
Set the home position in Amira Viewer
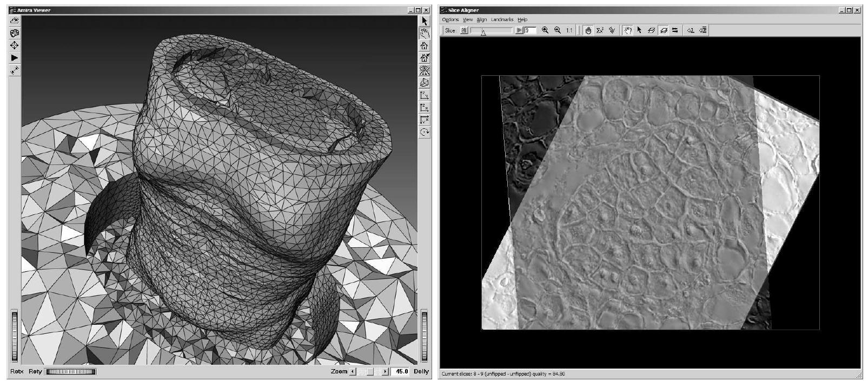point(425,58)
